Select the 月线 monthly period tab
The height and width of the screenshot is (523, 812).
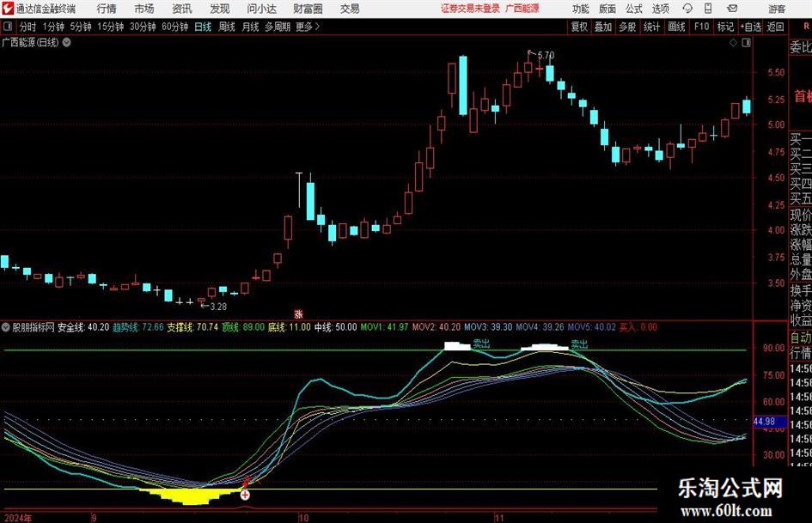pos(250,27)
